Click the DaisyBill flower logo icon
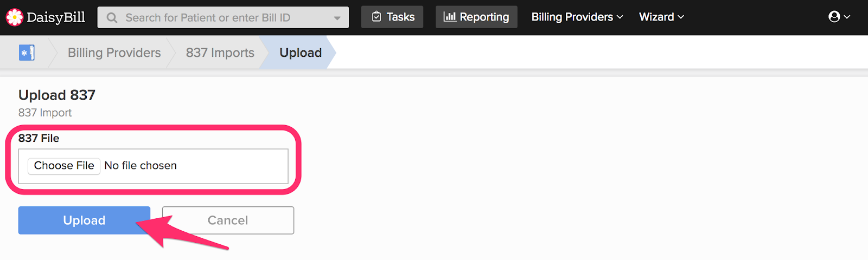Viewport: 868px width, 260px height. coord(15,17)
